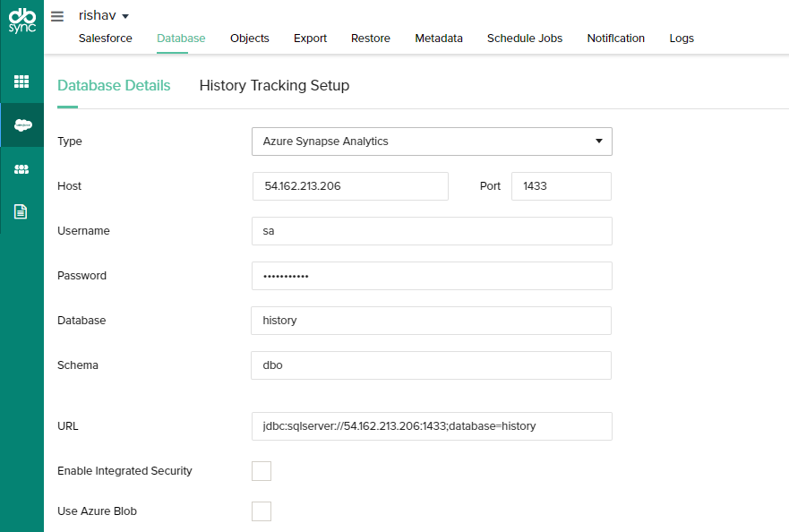Image resolution: width=789 pixels, height=532 pixels.
Task: Switch to the Salesforce tab
Action: coord(105,39)
